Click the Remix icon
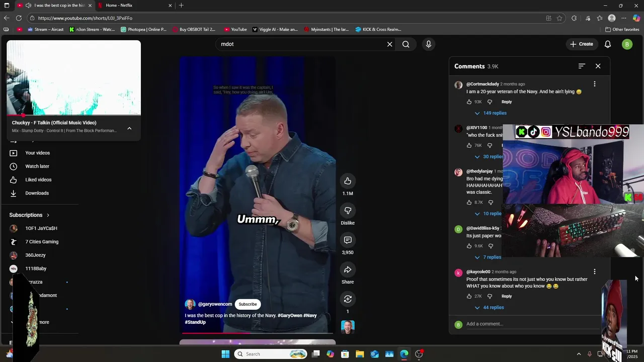The width and height of the screenshot is (644, 362). click(348, 299)
